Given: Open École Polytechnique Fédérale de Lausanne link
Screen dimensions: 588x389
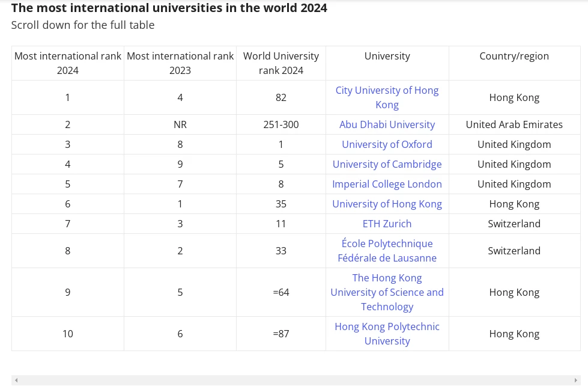Looking at the screenshot, I should point(387,251).
